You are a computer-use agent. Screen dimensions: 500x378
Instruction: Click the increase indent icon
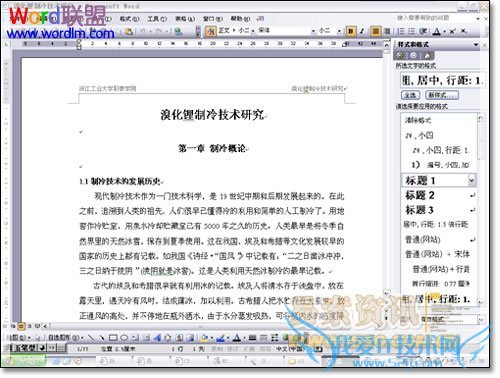tap(423, 31)
